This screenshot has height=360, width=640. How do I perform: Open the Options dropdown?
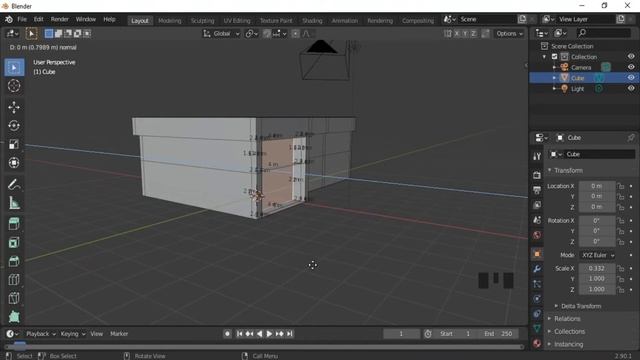point(509,34)
